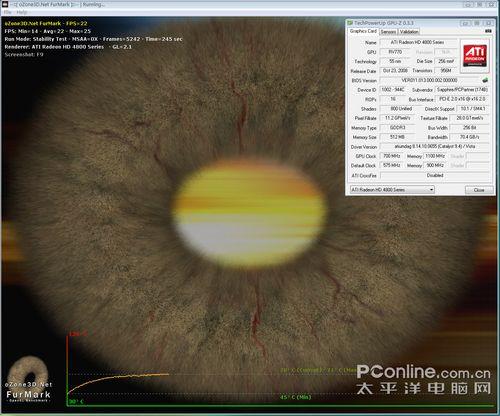The height and width of the screenshot is (416, 500).
Task: Click the BIOS Version field value
Action: point(429,80)
